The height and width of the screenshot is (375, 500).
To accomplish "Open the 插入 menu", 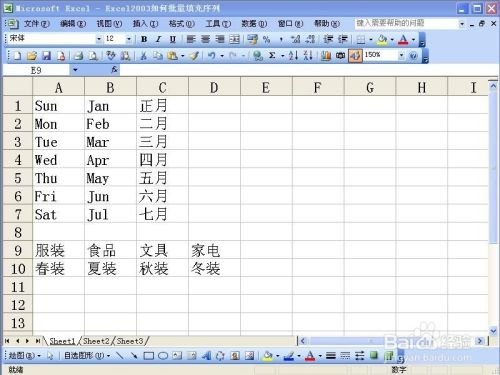I will tap(145, 23).
